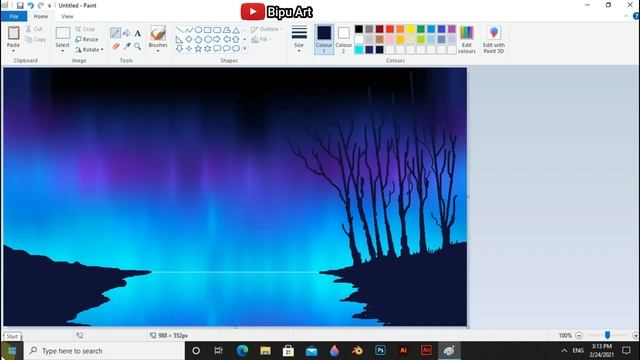This screenshot has height=360, width=640.
Task: Choose the Pentagon shape
Action: (x=198, y=39)
